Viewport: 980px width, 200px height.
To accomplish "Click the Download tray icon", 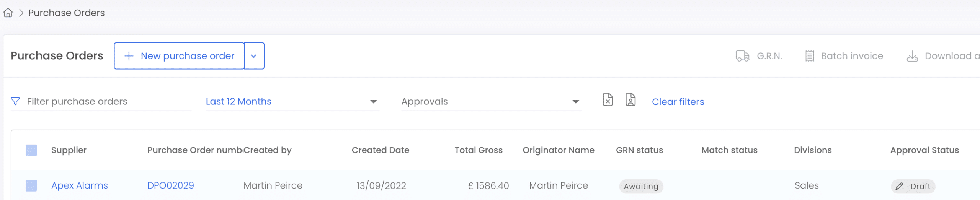I will [912, 56].
